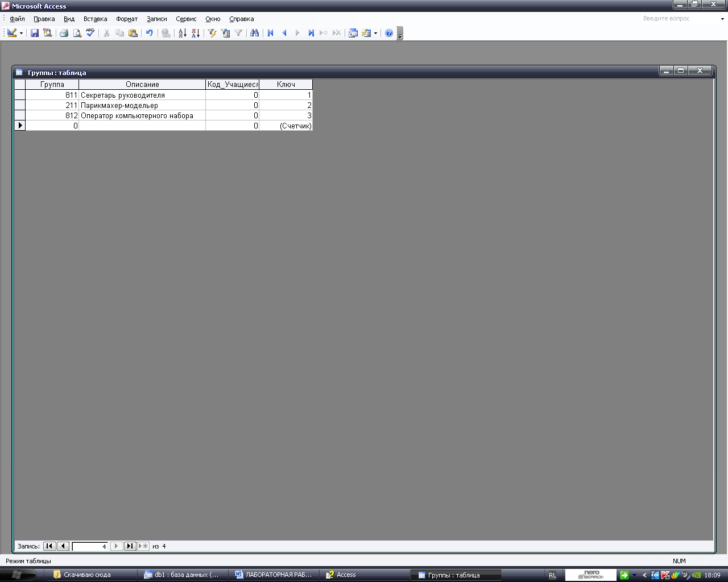Print the table using the printer icon
728x582 pixels.
click(64, 33)
